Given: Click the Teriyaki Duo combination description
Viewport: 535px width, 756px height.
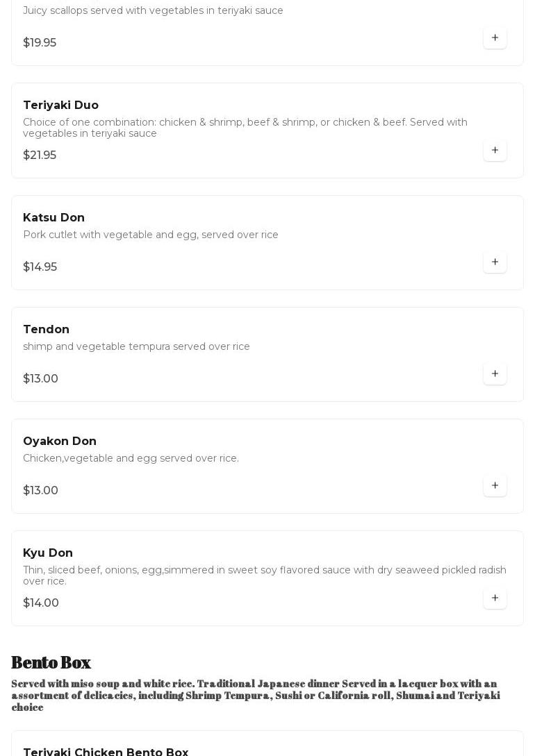Looking at the screenshot, I should [x=245, y=128].
